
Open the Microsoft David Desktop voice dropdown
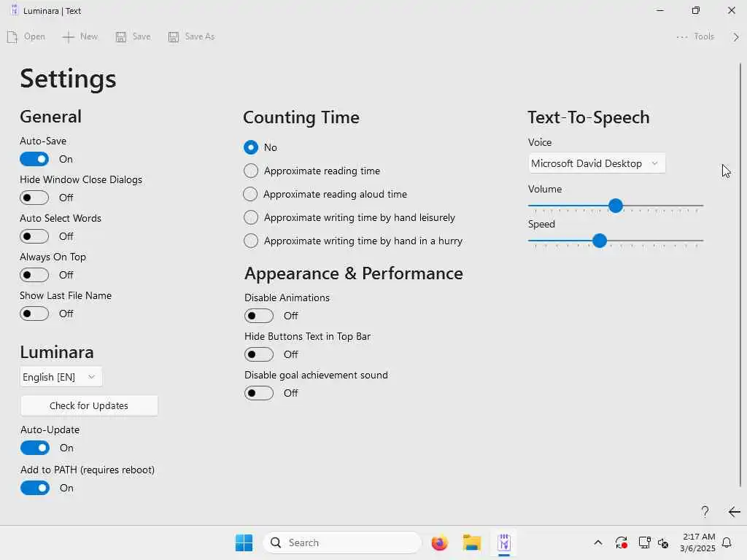(597, 163)
